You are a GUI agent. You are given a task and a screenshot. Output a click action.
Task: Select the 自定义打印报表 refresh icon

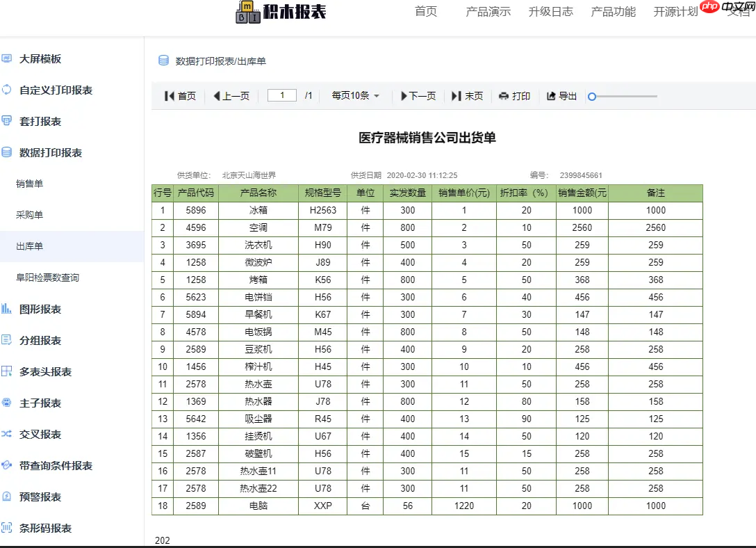click(x=8, y=90)
